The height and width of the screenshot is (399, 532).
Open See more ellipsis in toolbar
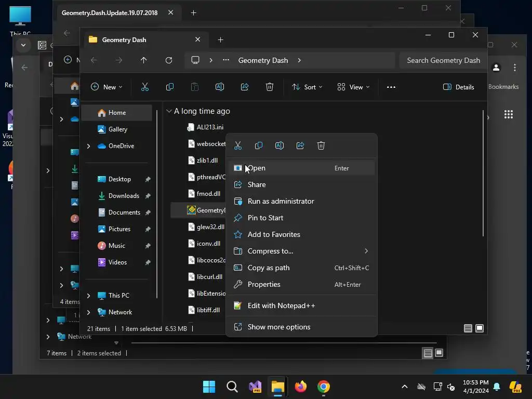tap(391, 87)
